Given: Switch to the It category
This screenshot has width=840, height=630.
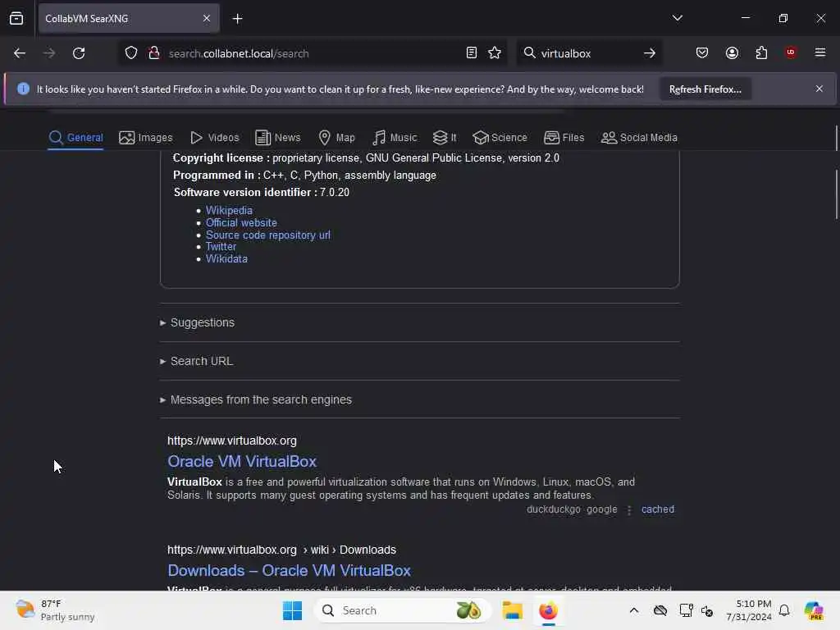Looking at the screenshot, I should 445,138.
